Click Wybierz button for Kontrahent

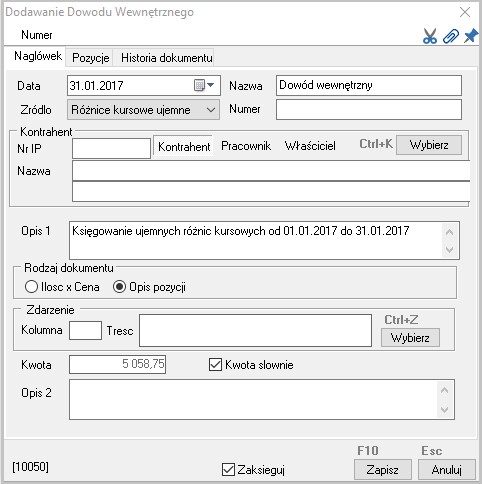click(x=429, y=145)
